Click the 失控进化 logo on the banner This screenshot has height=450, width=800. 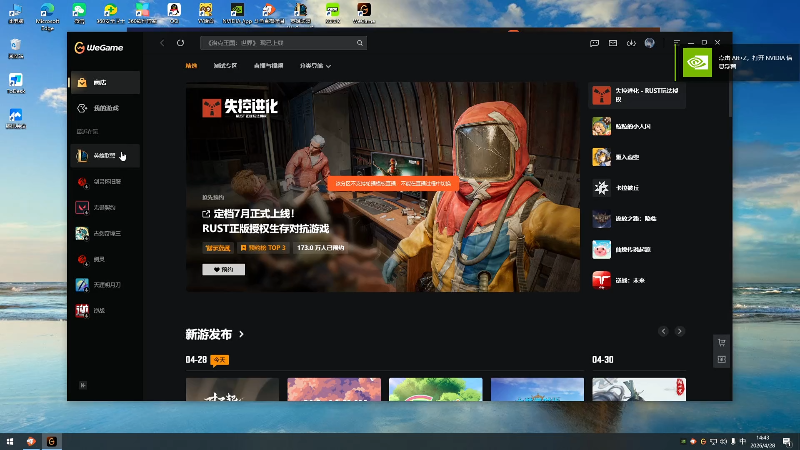coord(240,107)
